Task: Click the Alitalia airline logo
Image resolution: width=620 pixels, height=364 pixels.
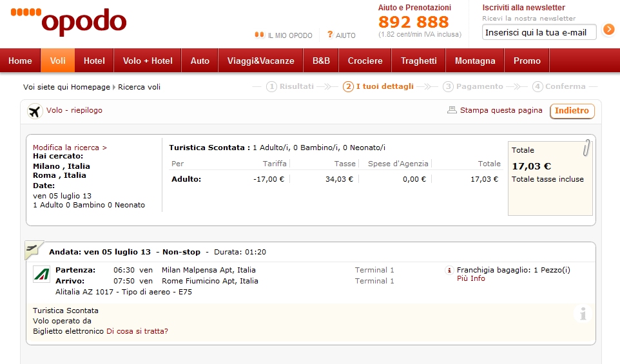Action: pyautogui.click(x=41, y=274)
